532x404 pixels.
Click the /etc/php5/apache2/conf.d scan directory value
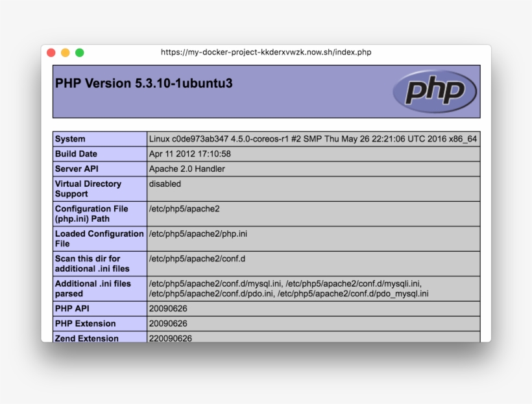tap(197, 259)
